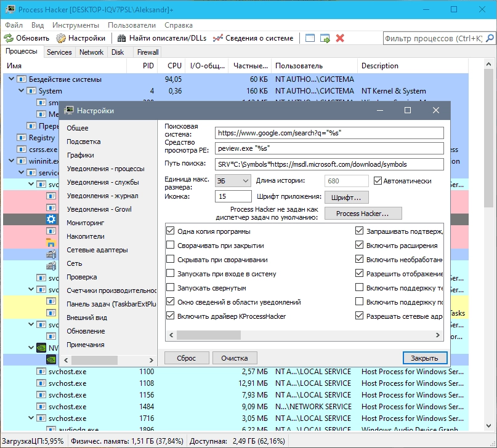Click the process filter search field

coord(434,38)
